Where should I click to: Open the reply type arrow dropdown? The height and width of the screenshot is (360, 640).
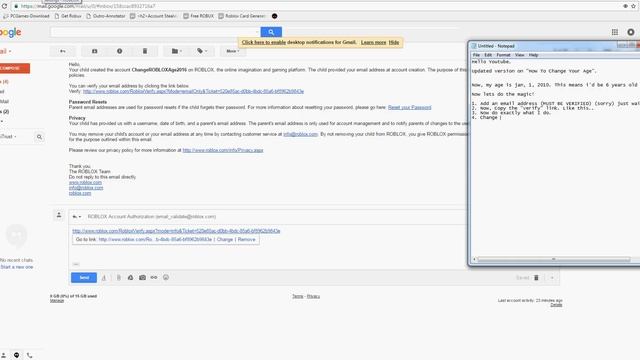(x=77, y=217)
